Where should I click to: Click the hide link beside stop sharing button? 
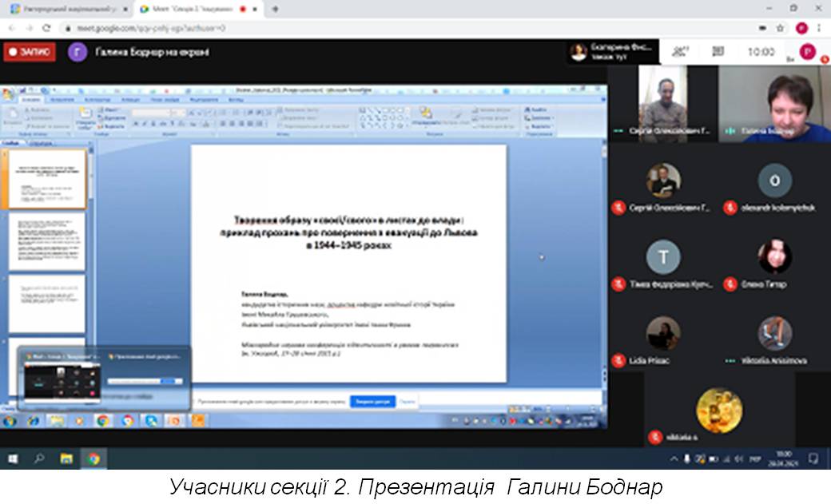(x=407, y=402)
